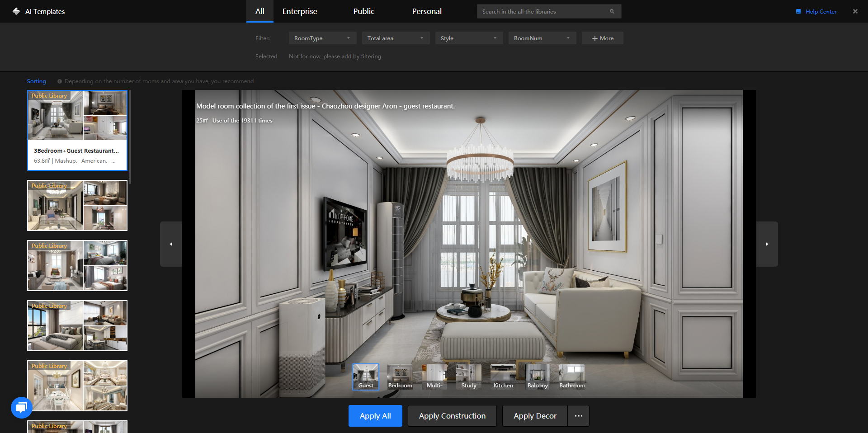Click the Apply Construction button
Viewport: 868px width, 433px height.
click(x=452, y=416)
